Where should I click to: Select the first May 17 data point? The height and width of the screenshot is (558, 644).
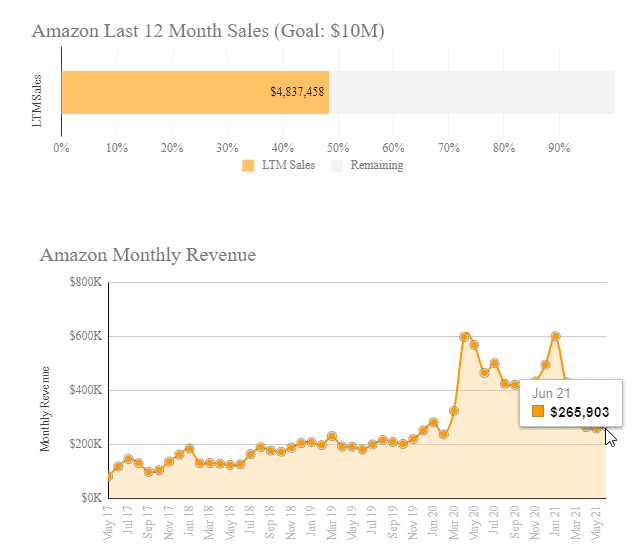(108, 476)
